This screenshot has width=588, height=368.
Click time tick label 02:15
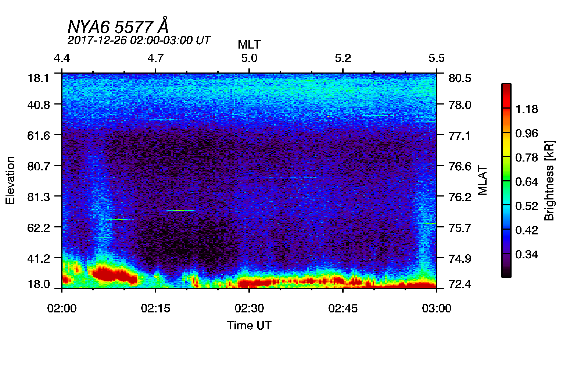coord(155,308)
